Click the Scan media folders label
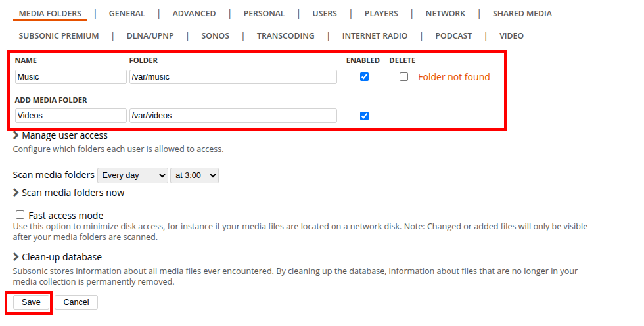 click(x=54, y=175)
